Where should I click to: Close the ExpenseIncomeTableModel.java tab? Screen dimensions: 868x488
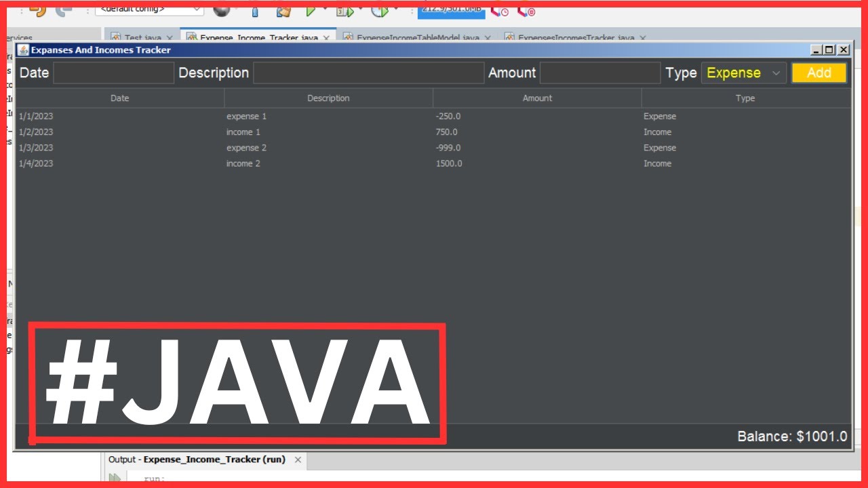tap(488, 38)
